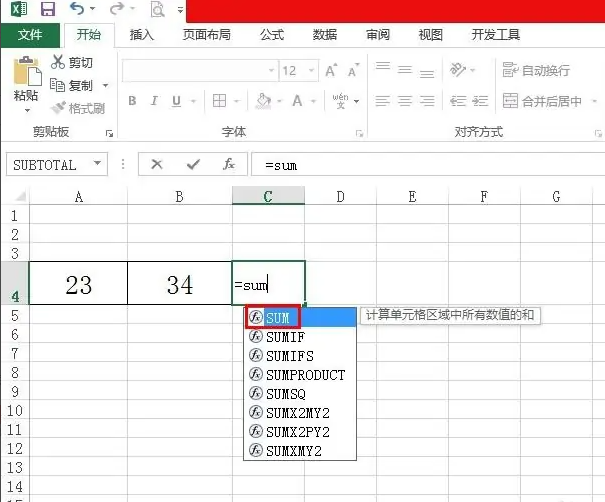605x502 pixels.
Task: Align text left
Action: tap(383, 101)
